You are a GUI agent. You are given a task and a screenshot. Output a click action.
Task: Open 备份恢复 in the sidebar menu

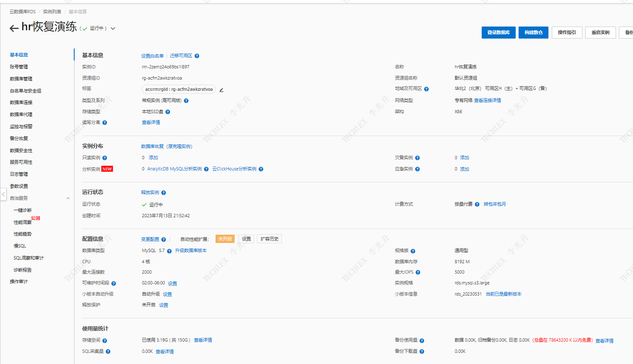pyautogui.click(x=19, y=138)
